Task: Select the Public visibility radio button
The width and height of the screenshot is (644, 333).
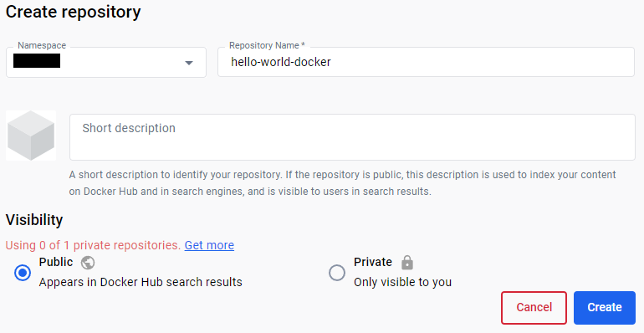Action: tap(23, 273)
